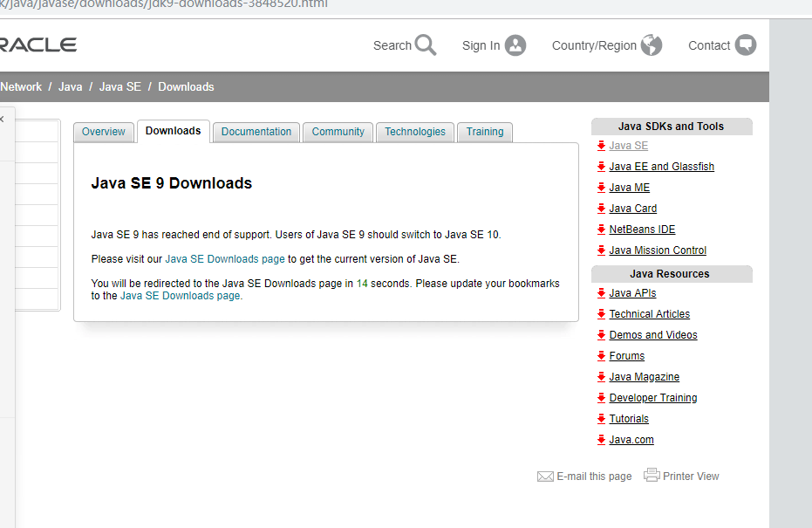Open the NetBeans IDE link

point(642,229)
